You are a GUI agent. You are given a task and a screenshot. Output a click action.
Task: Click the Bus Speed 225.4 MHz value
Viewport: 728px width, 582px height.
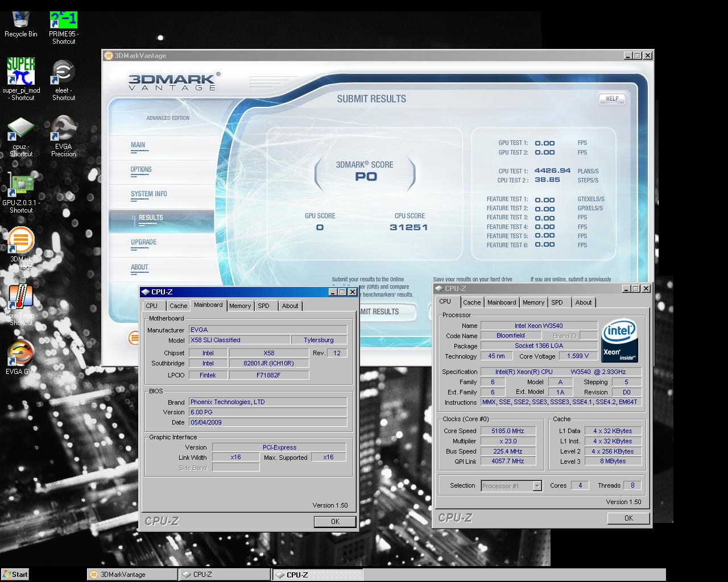point(508,451)
